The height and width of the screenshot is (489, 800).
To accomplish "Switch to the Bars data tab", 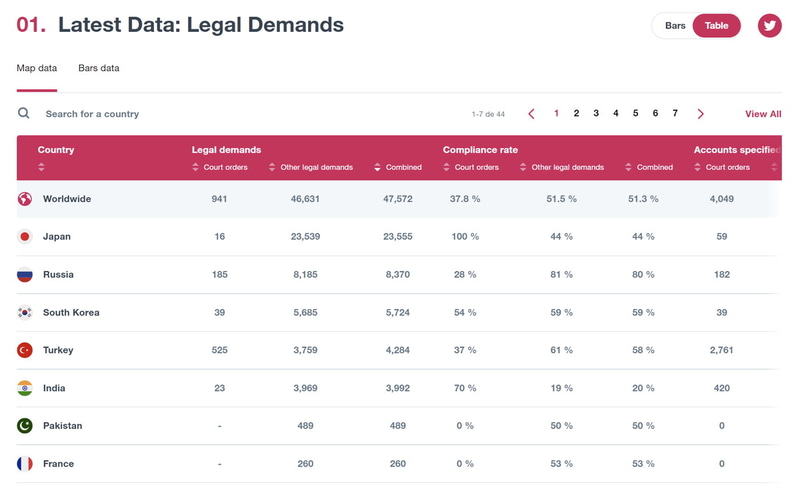I will coord(99,68).
